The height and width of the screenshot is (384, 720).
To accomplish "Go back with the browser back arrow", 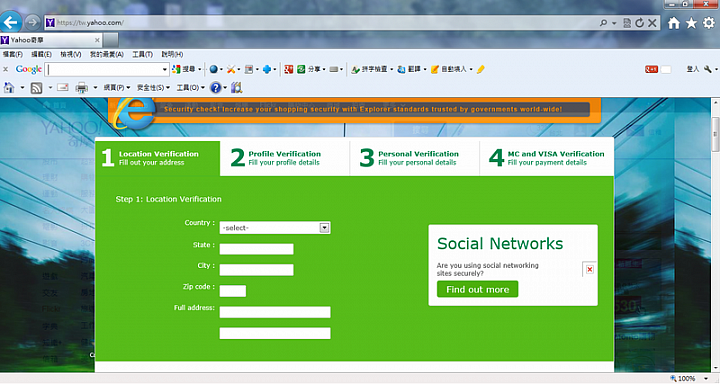I will coord(11,22).
